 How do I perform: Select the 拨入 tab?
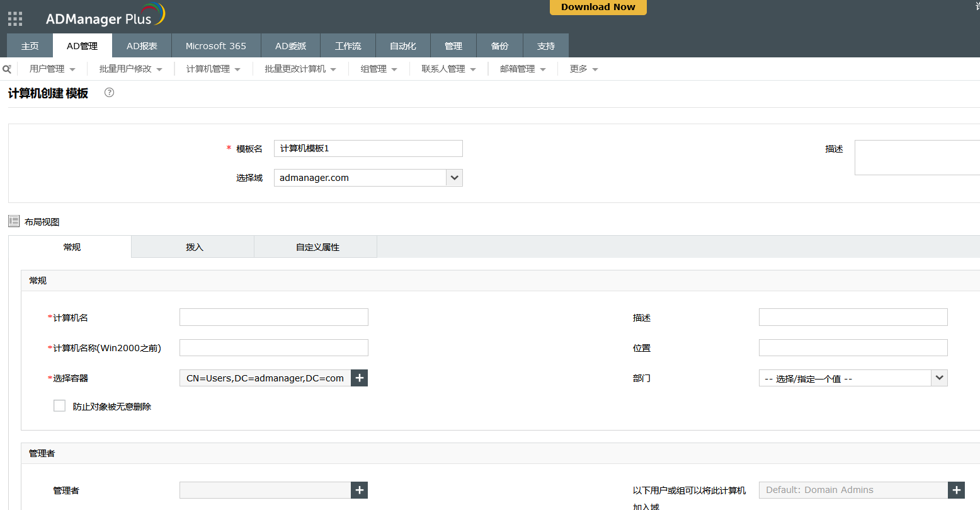(x=195, y=247)
